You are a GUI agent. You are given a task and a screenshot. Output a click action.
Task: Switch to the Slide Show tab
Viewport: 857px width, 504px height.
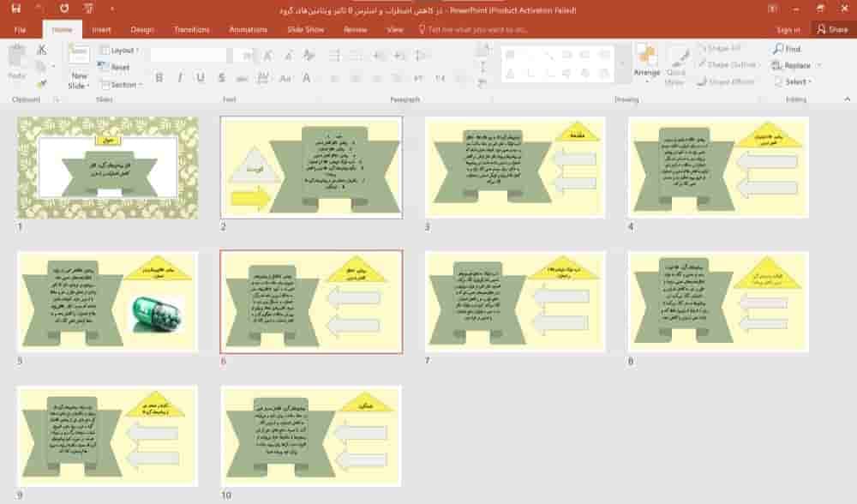(306, 29)
